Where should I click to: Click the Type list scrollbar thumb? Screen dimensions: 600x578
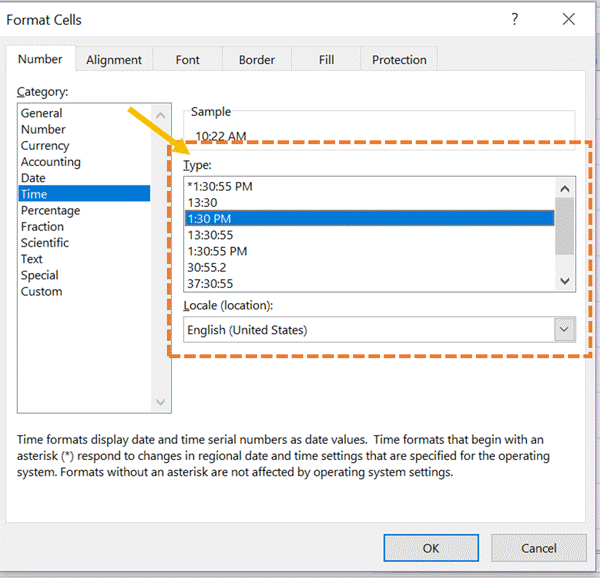(565, 226)
